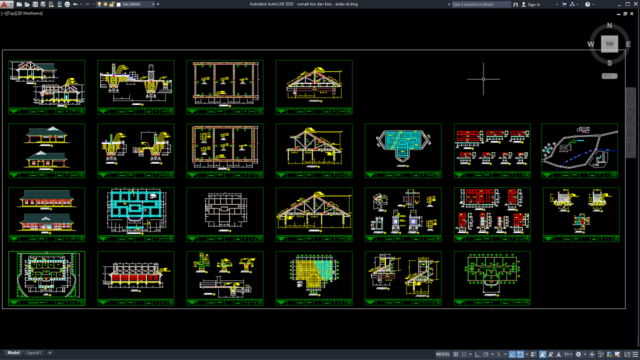
Task: Open the workspace switching gear icon
Action: (578, 354)
